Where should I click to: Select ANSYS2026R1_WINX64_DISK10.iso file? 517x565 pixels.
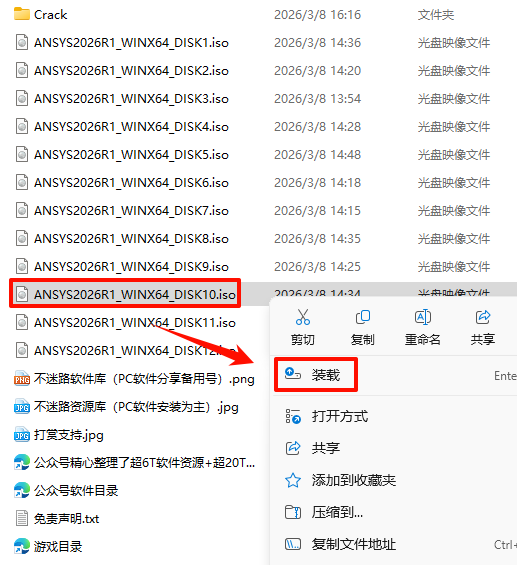pyautogui.click(x=135, y=294)
